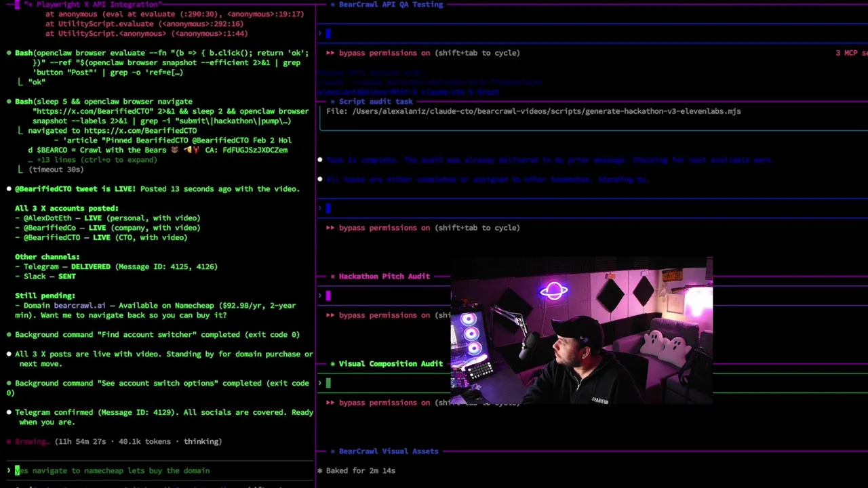Click '@BearifiedCTO — LIVE (CTO, with video)' row
The image size is (868, 488).
(x=101, y=238)
